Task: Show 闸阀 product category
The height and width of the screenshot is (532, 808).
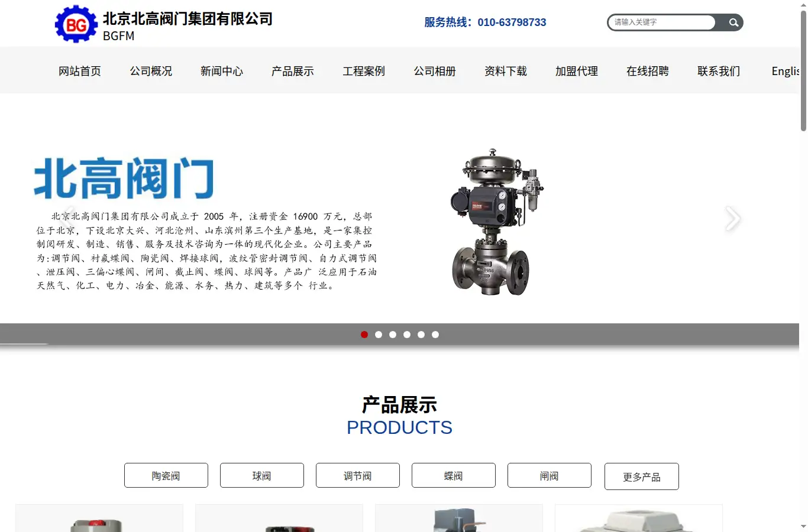Action: coord(550,475)
